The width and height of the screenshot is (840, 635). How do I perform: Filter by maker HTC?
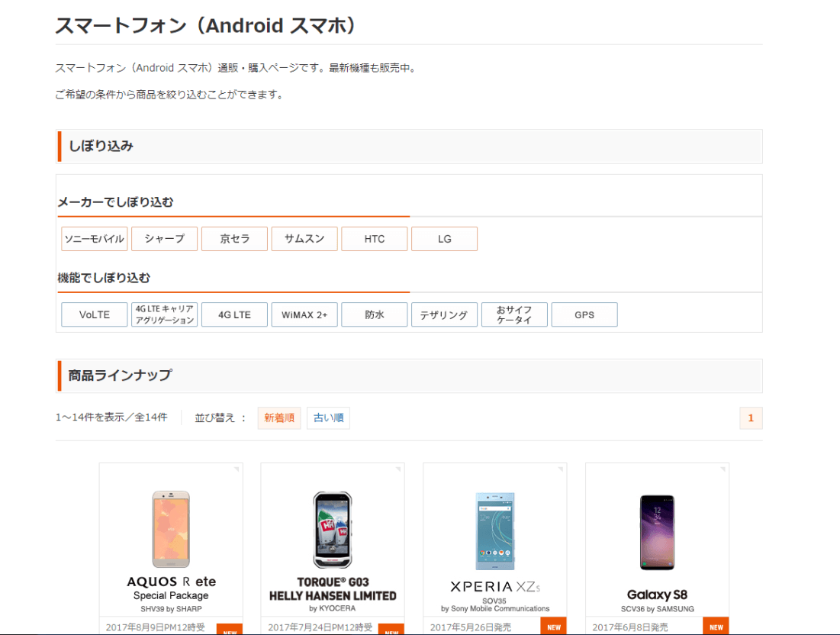pos(375,239)
